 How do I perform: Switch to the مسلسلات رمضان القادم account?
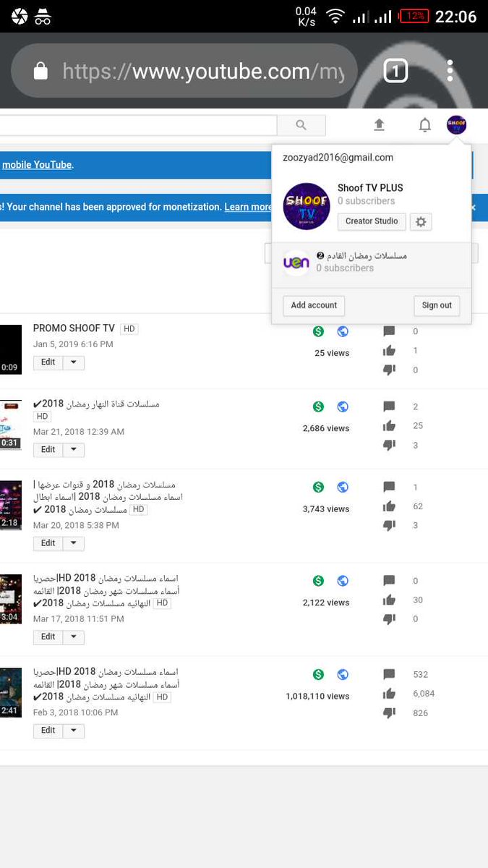click(372, 262)
